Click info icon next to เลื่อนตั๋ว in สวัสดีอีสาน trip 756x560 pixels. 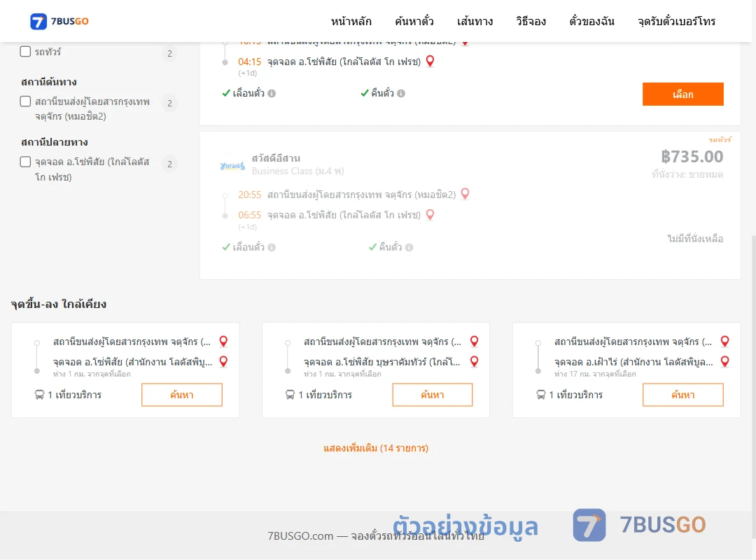click(x=272, y=247)
